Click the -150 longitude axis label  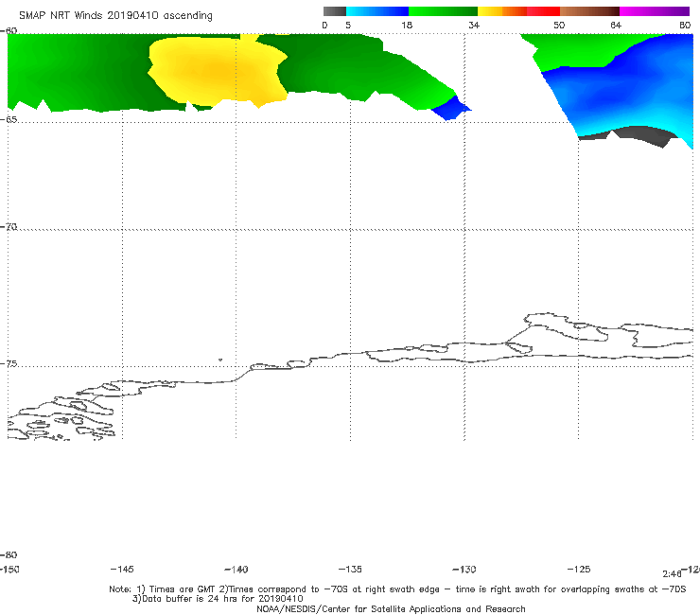tap(9, 570)
